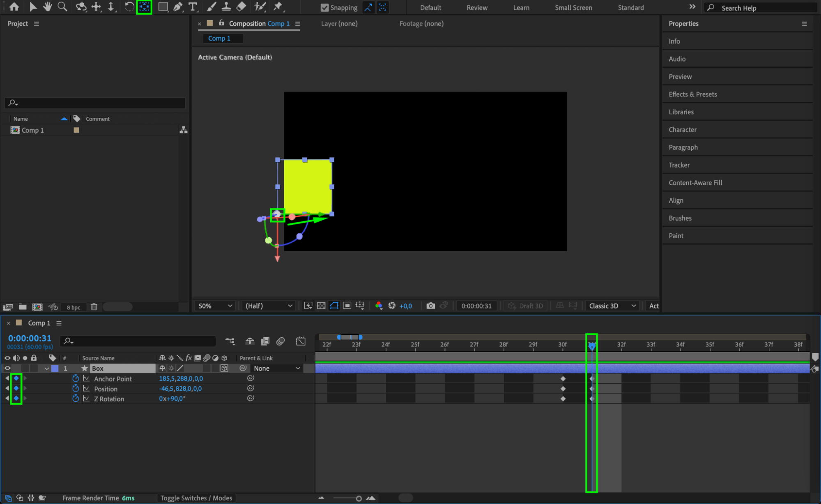
Task: Open the Classic 3D renderer dropdown
Action: coord(612,306)
